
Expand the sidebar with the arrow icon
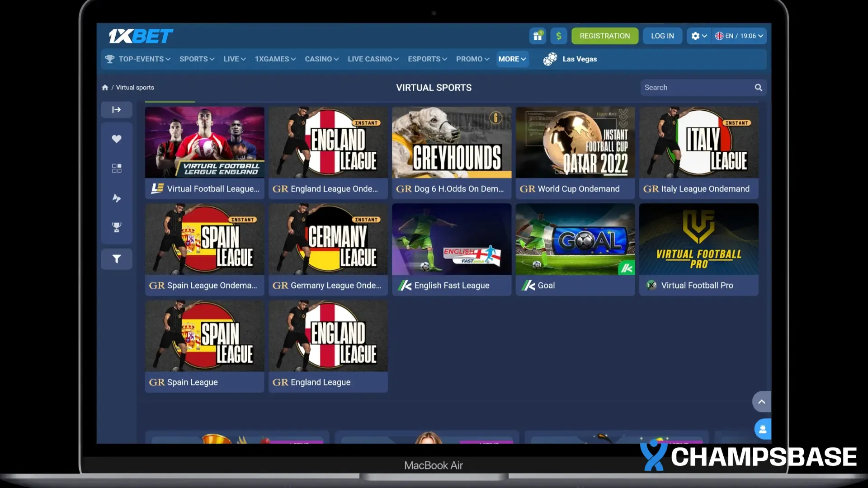pos(117,110)
